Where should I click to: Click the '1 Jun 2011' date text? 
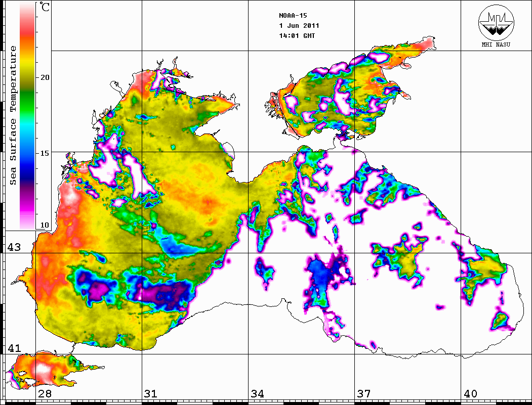click(299, 26)
